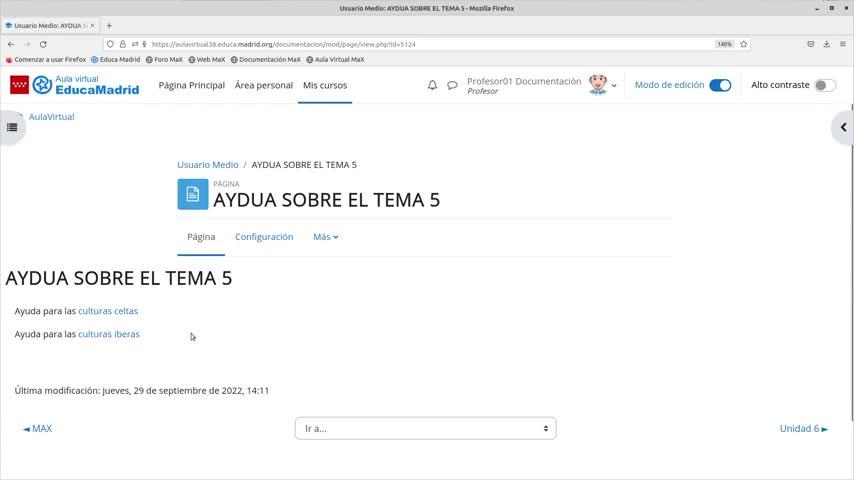Click the Profesor01 Documentación user name
This screenshot has width=854, height=480.
click(x=524, y=81)
